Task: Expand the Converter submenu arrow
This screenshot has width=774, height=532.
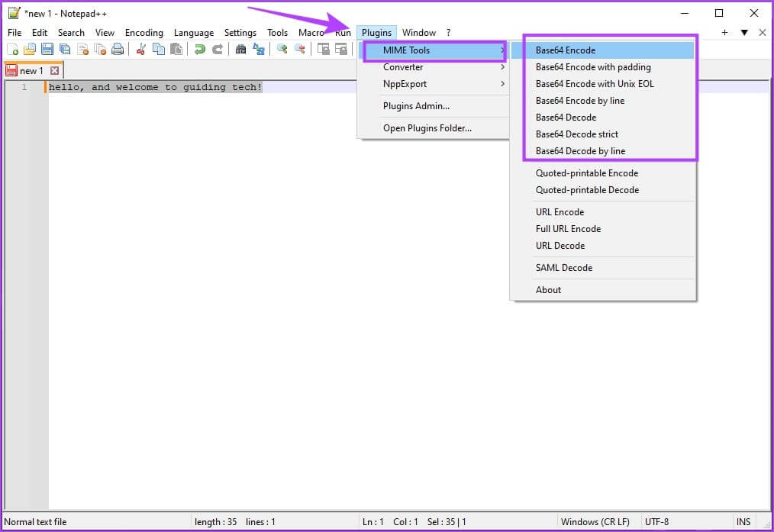Action: pos(502,66)
